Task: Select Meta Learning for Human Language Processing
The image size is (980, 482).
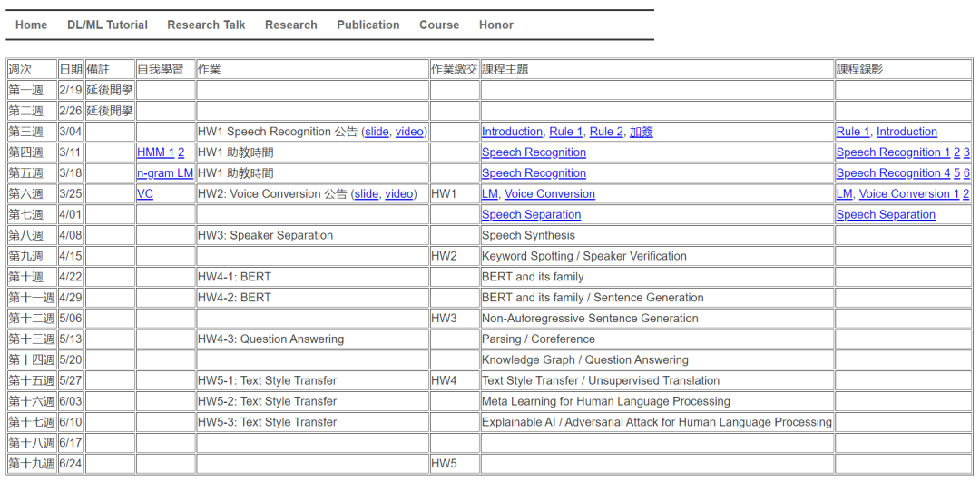Action: 658,400
